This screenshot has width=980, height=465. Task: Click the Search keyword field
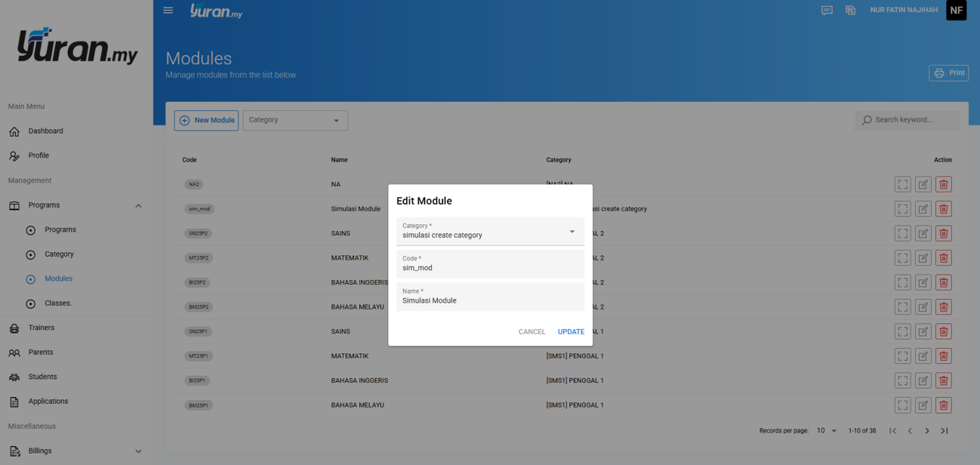(907, 120)
